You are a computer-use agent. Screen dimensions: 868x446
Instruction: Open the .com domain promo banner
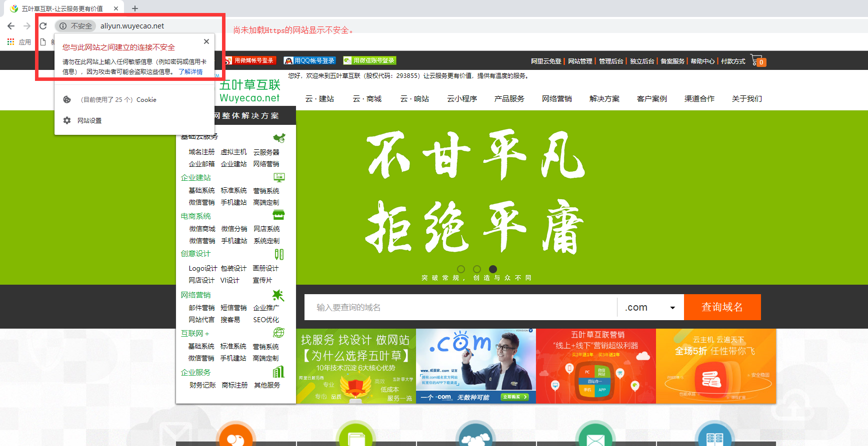(x=476, y=366)
